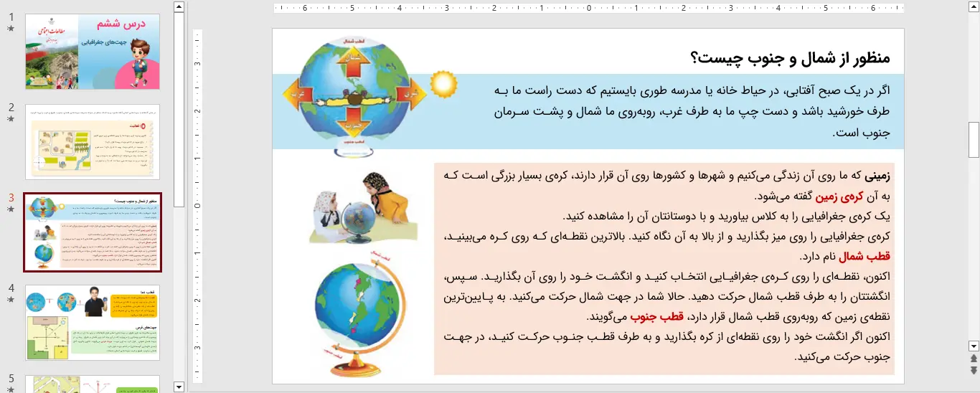The height and width of the screenshot is (393, 980).
Task: Select the globe image with direction arrows
Action: (x=356, y=95)
